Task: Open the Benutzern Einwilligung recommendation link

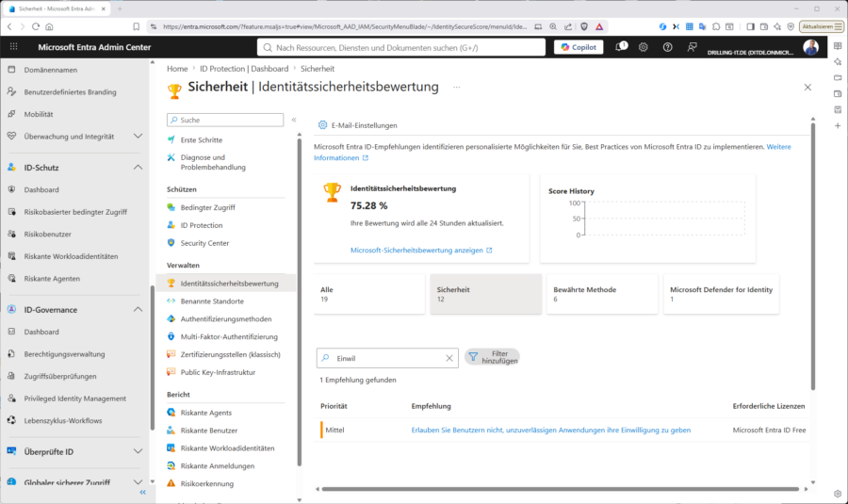Action: [x=550, y=431]
